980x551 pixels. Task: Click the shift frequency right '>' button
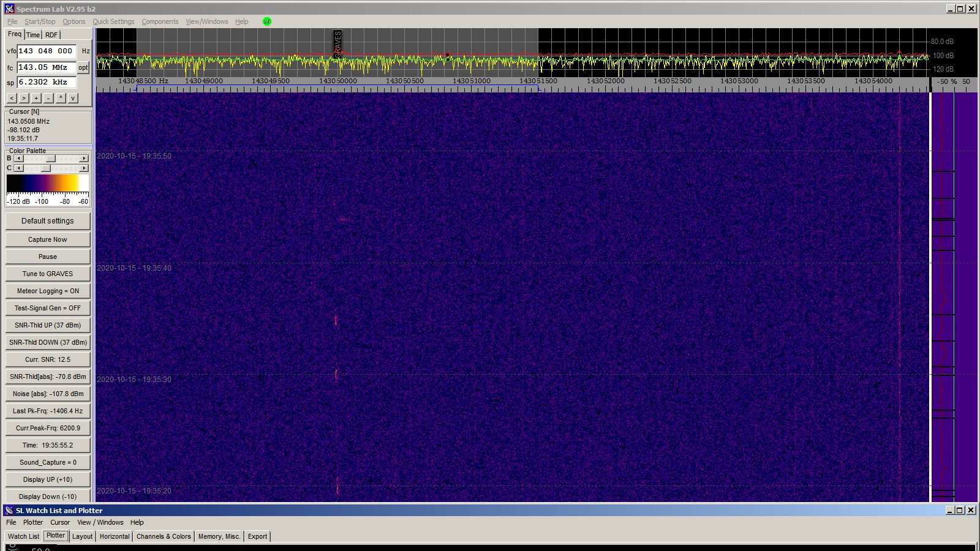tap(24, 98)
